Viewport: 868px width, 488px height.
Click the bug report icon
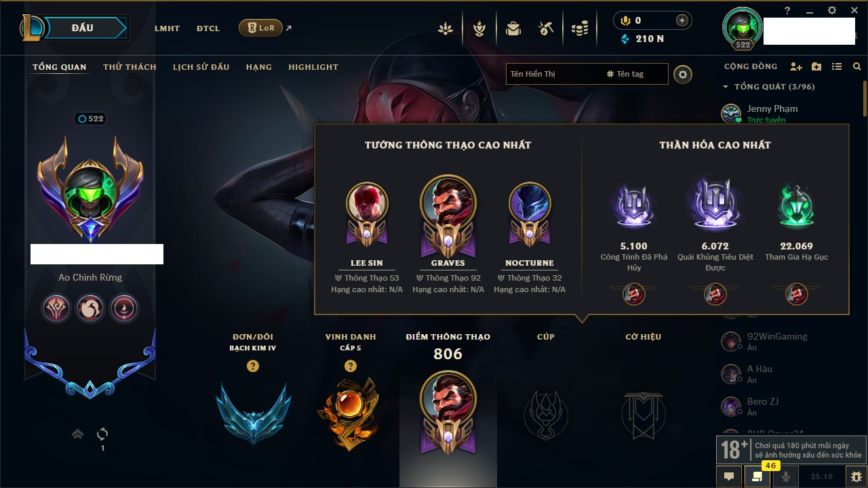click(x=856, y=476)
